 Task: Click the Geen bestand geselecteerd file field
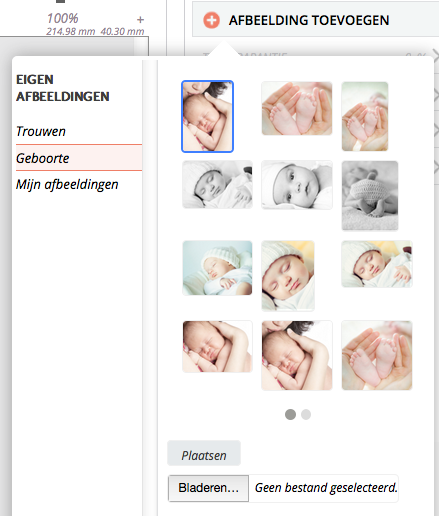(x=323, y=488)
